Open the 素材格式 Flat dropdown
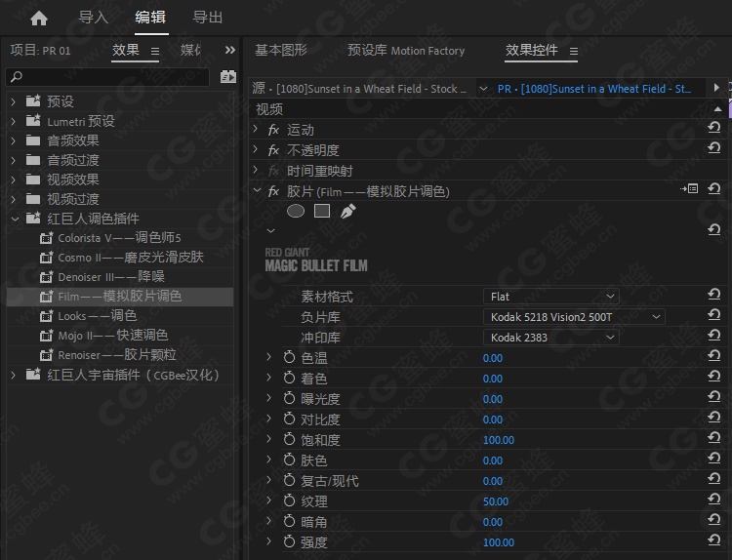The width and height of the screenshot is (732, 560). 551,297
